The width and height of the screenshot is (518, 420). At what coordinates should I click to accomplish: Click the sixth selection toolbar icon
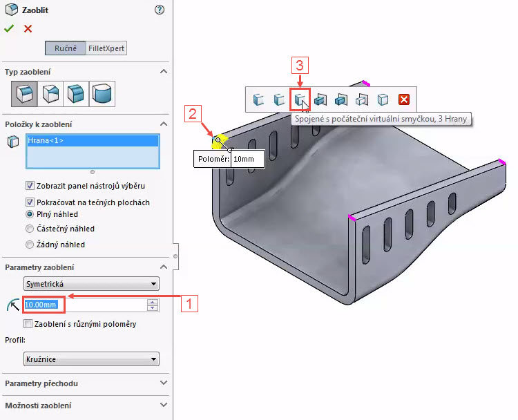(362, 99)
